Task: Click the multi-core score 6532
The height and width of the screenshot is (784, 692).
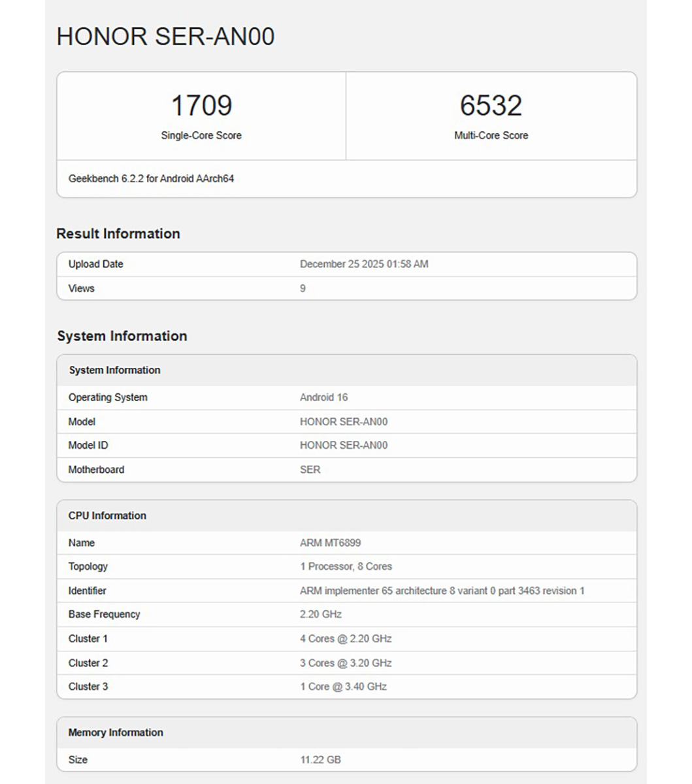Action: (491, 106)
